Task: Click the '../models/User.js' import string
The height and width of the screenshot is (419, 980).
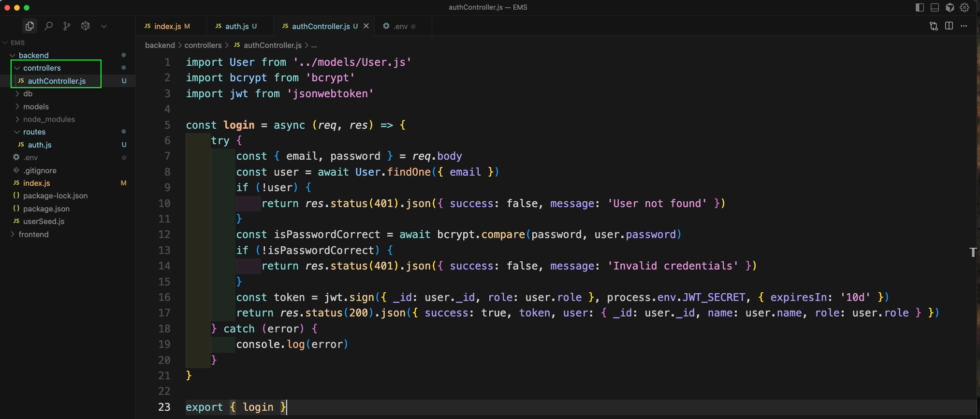Action: pyautogui.click(x=352, y=62)
